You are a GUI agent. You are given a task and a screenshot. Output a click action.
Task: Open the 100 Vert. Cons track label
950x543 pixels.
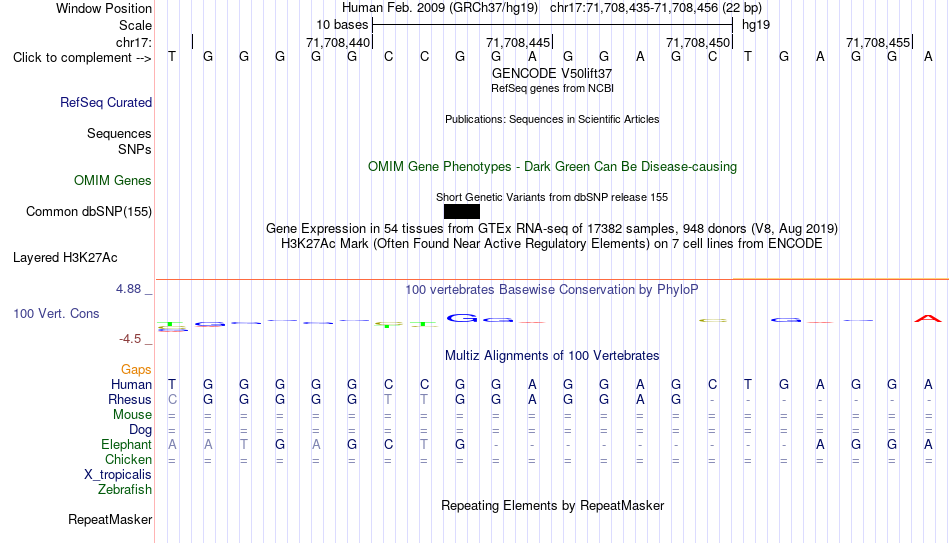[x=56, y=313]
